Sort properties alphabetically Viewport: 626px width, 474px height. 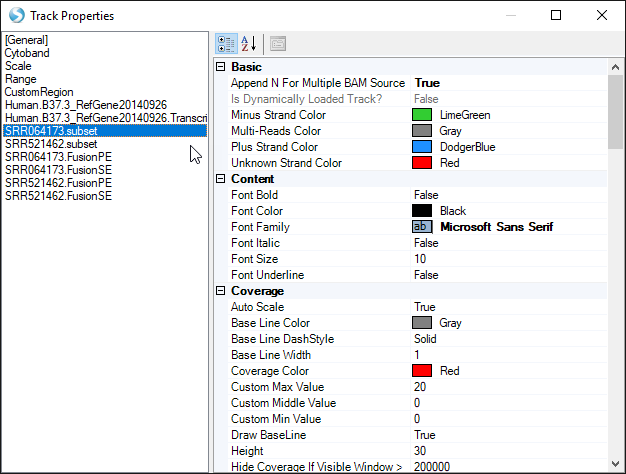249,44
